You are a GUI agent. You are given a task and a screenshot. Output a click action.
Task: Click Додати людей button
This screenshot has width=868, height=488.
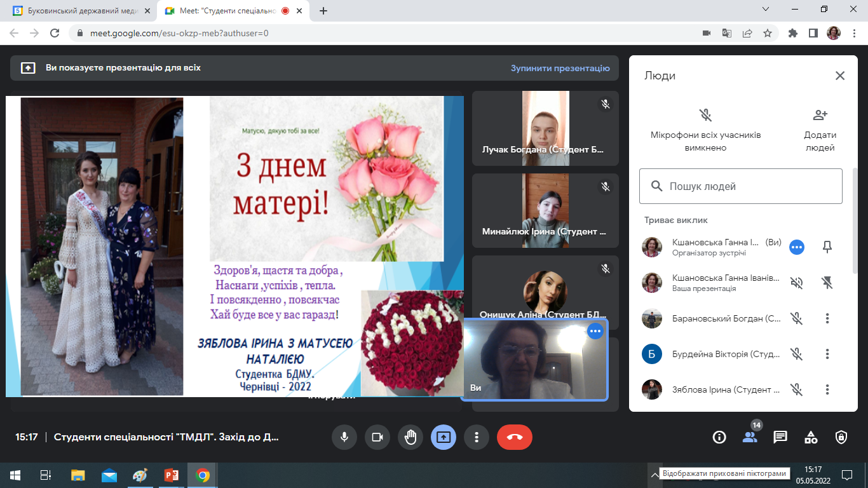tap(820, 130)
